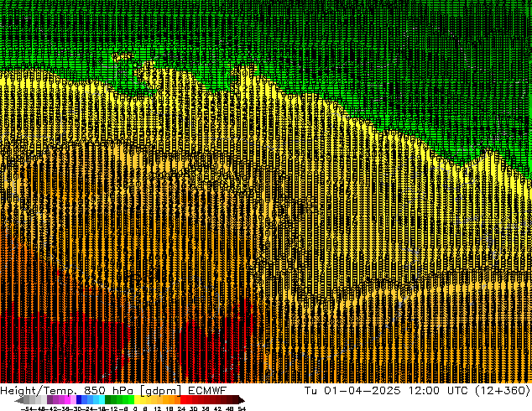This screenshot has width=532, height=411.
Task: Click the dark maroon right arrow end of legend
Action: coord(241,399)
